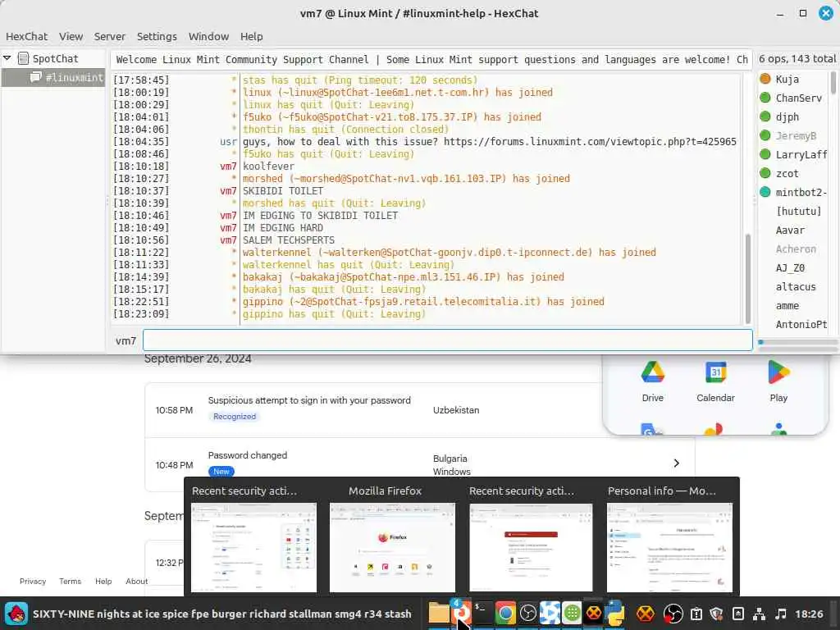840x630 pixels.
Task: Click the About link in browser footer
Action: click(136, 582)
